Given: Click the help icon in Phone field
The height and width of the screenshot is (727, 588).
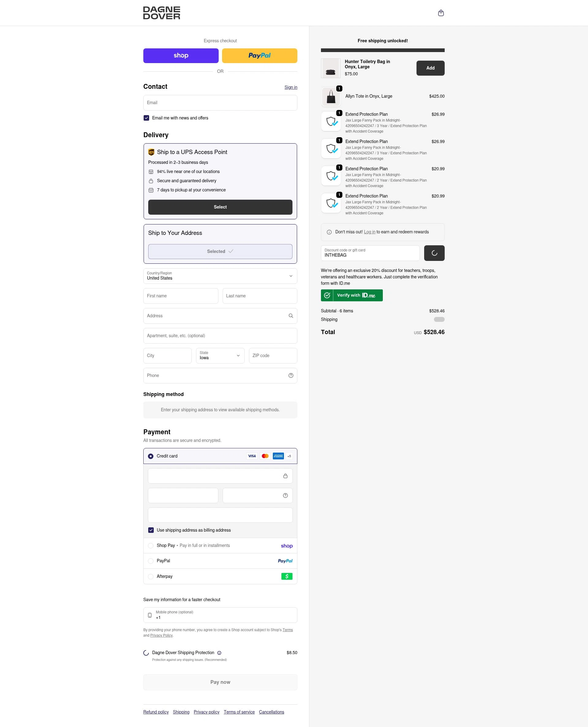Looking at the screenshot, I should click(291, 375).
